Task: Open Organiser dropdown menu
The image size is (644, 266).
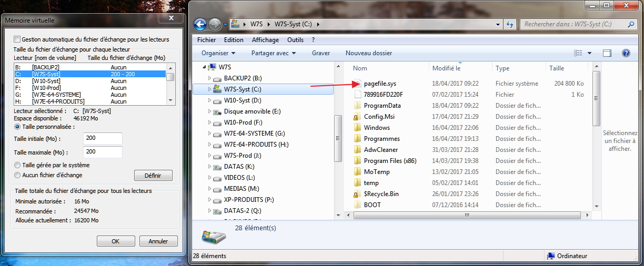Action: [x=218, y=53]
